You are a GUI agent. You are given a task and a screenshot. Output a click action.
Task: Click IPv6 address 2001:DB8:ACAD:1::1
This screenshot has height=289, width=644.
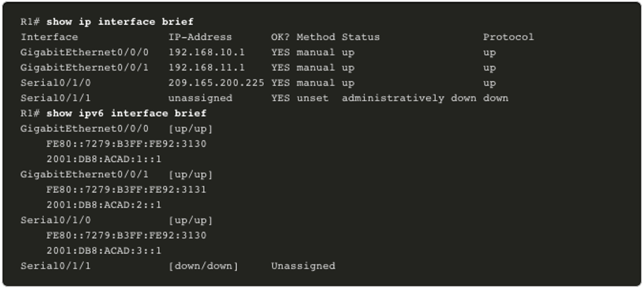click(104, 160)
